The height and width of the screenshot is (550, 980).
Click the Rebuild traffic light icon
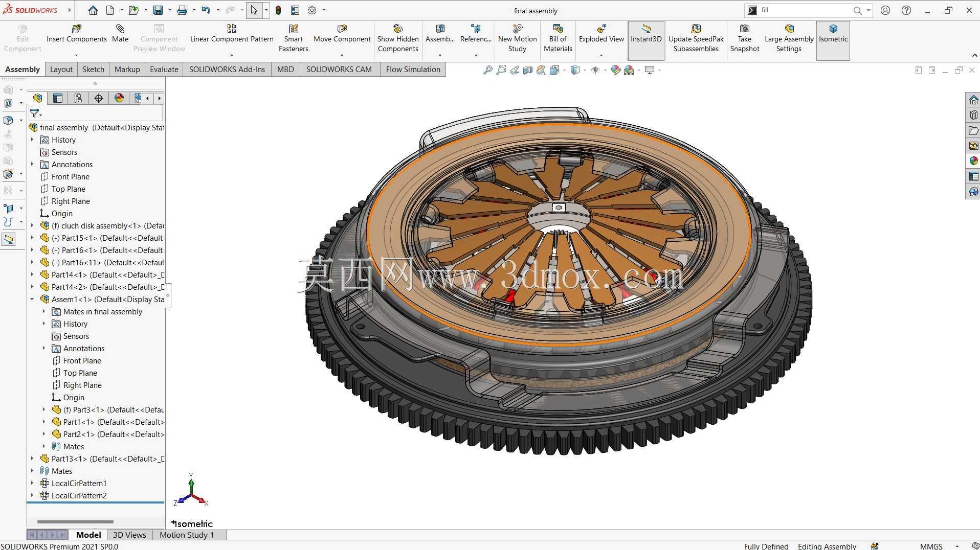pyautogui.click(x=278, y=10)
